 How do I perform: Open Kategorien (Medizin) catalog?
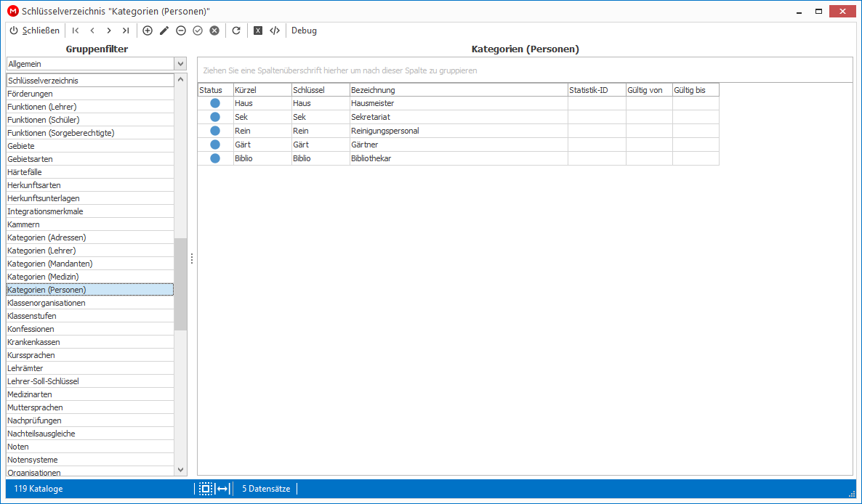[90, 277]
